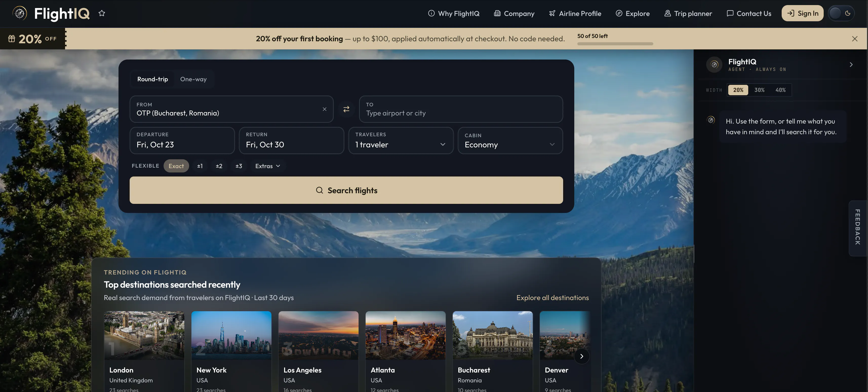868x392 pixels.
Task: Open Why FlightIQ menu item
Action: pos(453,13)
